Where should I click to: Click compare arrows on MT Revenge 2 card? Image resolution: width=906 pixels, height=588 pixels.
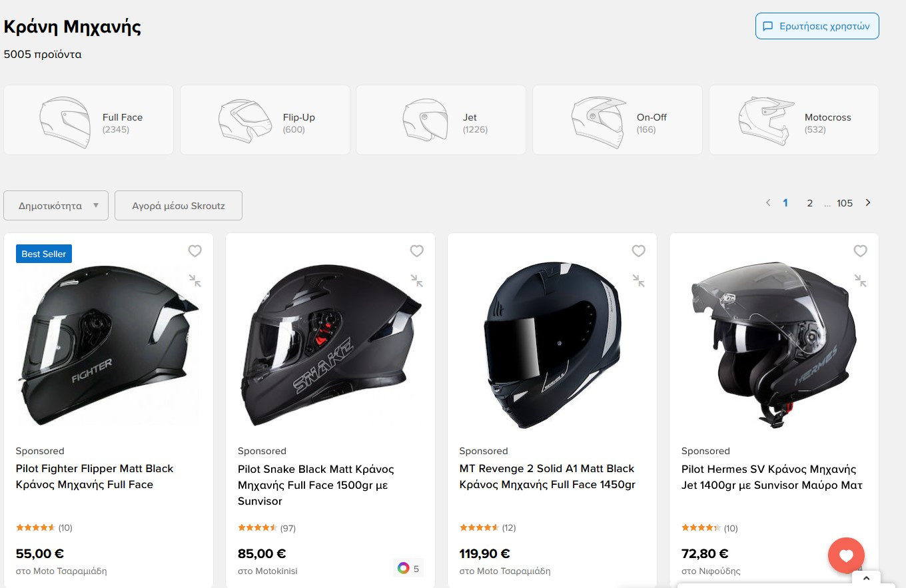pyautogui.click(x=638, y=281)
